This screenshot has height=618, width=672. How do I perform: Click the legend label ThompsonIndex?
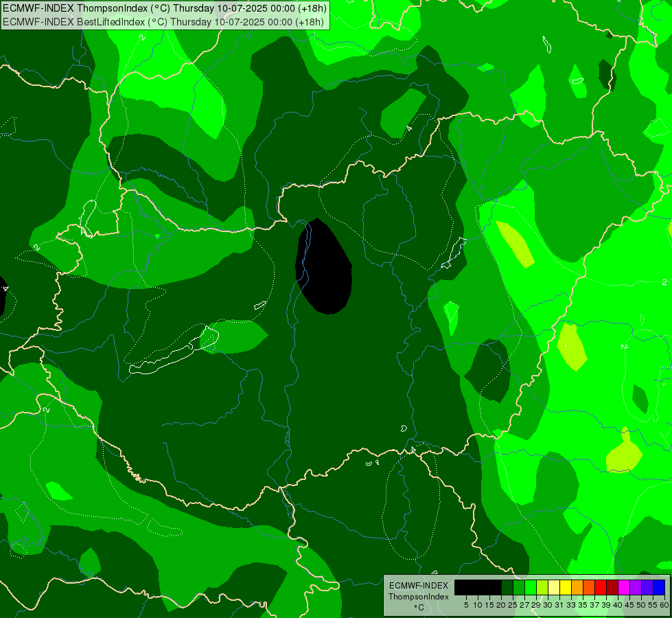tap(419, 597)
